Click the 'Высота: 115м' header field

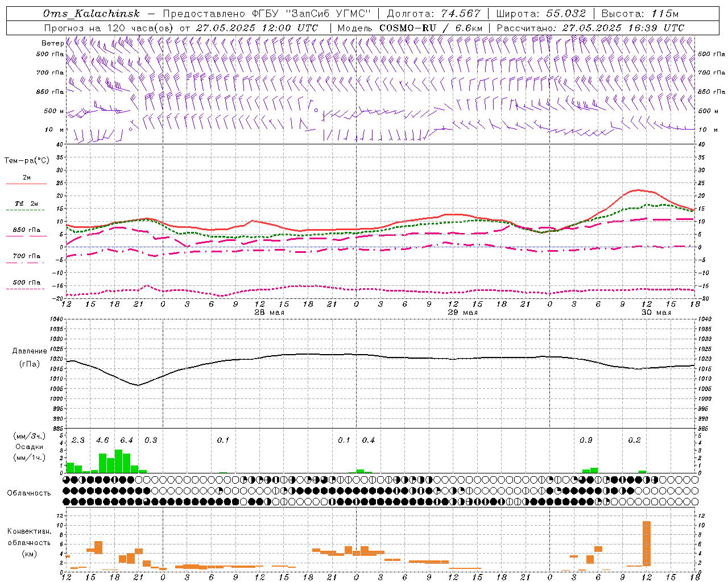(640, 14)
